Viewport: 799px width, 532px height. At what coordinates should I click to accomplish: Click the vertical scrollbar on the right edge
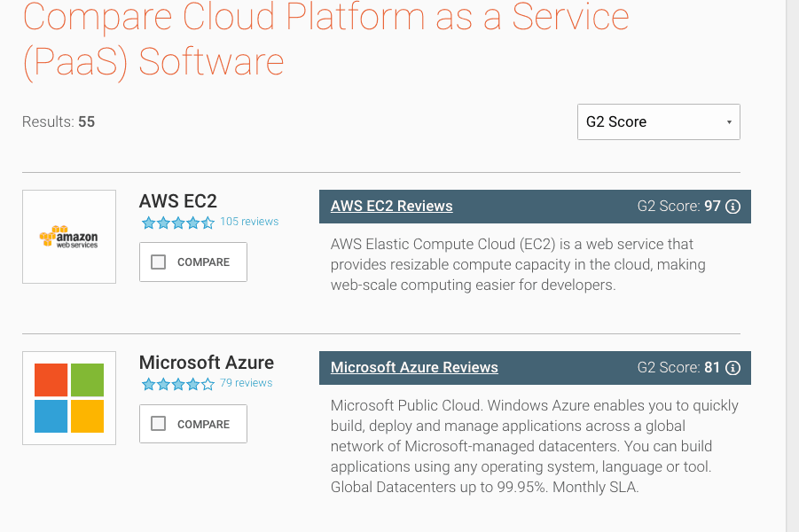793,266
